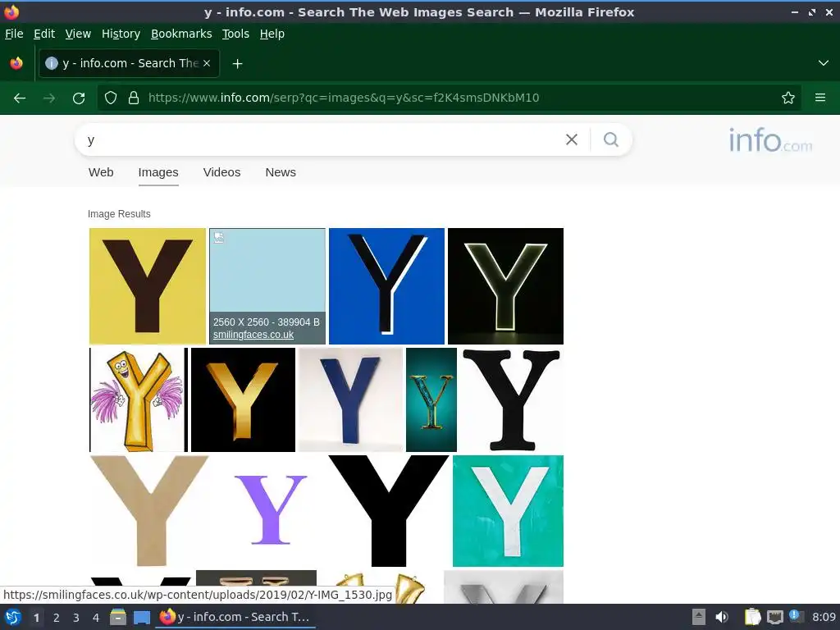Open black Y on blue thumbnail

coord(386,286)
